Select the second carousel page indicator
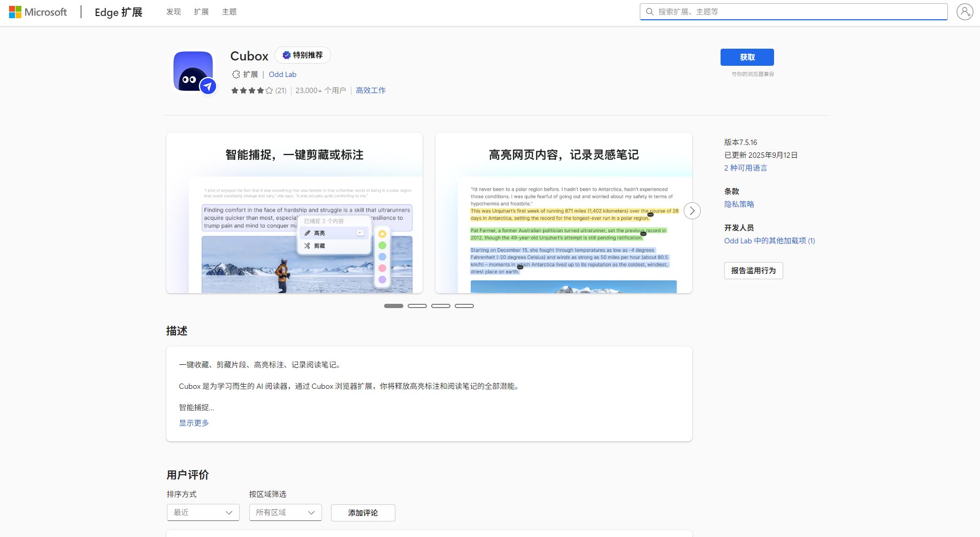 tap(417, 306)
